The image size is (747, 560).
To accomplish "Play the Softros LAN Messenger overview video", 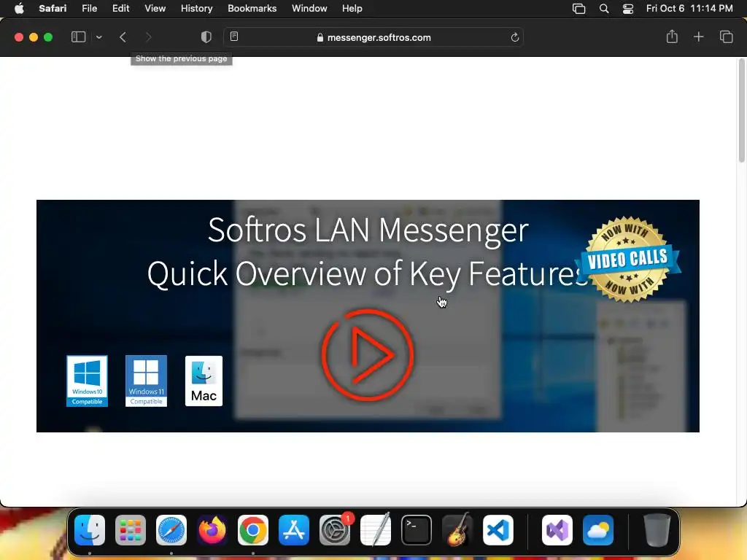I will coord(368,355).
